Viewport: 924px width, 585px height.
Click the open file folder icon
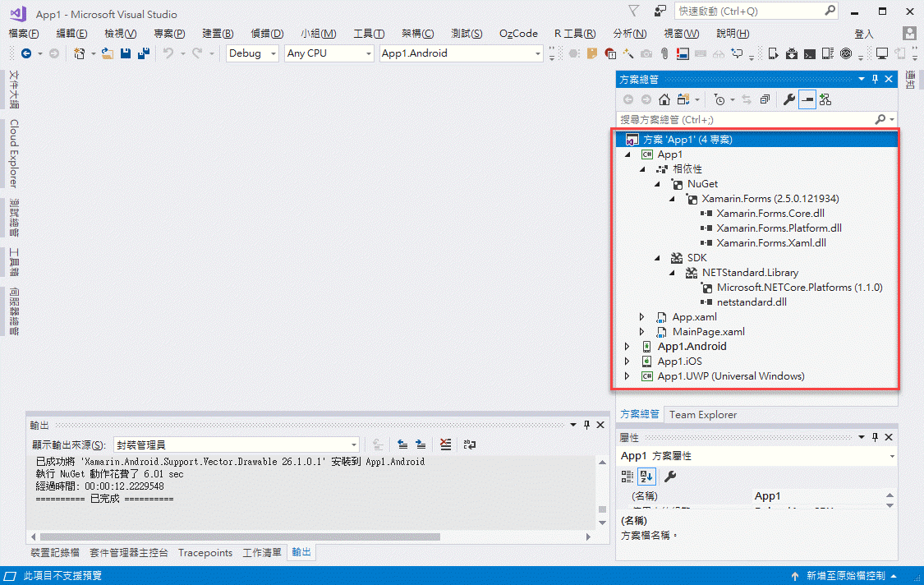[108, 53]
